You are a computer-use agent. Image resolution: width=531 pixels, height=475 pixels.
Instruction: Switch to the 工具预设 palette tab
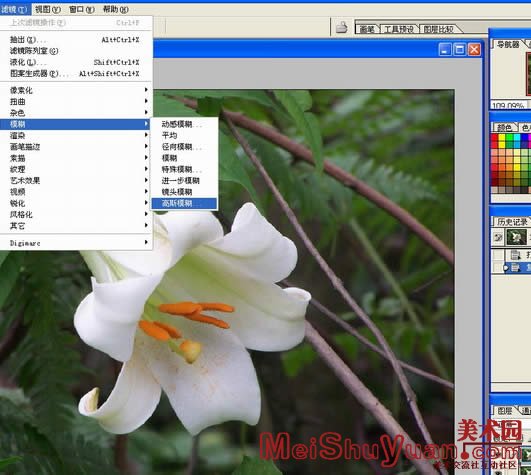(x=399, y=29)
